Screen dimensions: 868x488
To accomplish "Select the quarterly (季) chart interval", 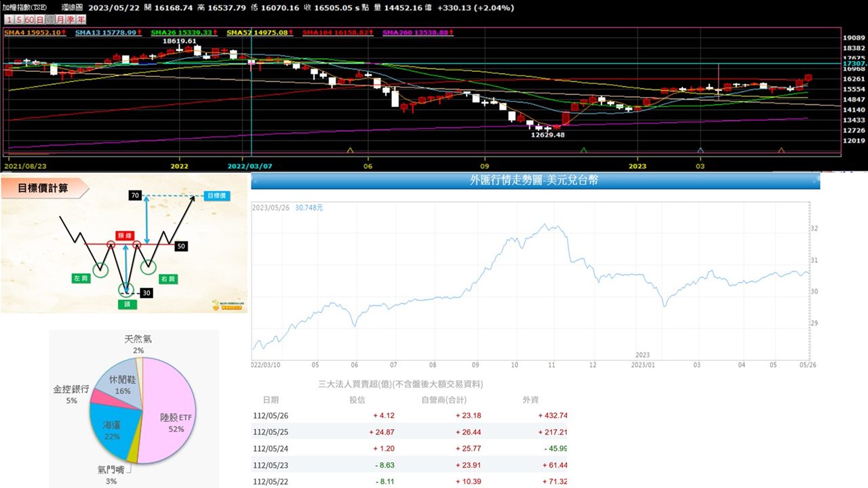I will coord(71,20).
